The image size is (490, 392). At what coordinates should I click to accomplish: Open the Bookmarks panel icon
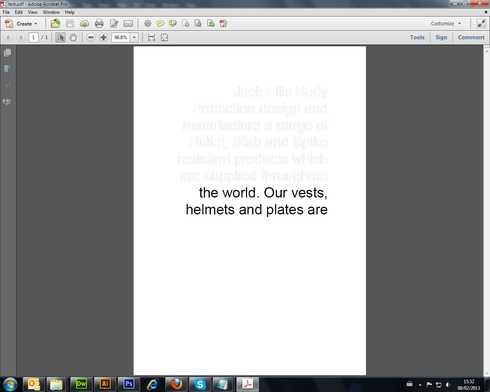[7, 69]
